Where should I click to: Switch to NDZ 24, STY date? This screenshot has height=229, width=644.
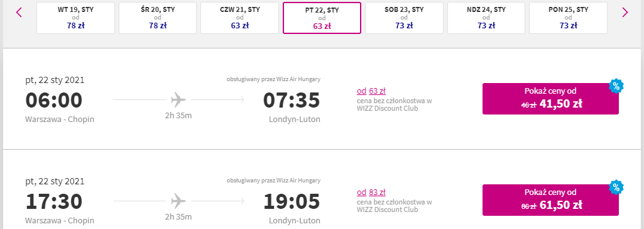[x=486, y=18]
